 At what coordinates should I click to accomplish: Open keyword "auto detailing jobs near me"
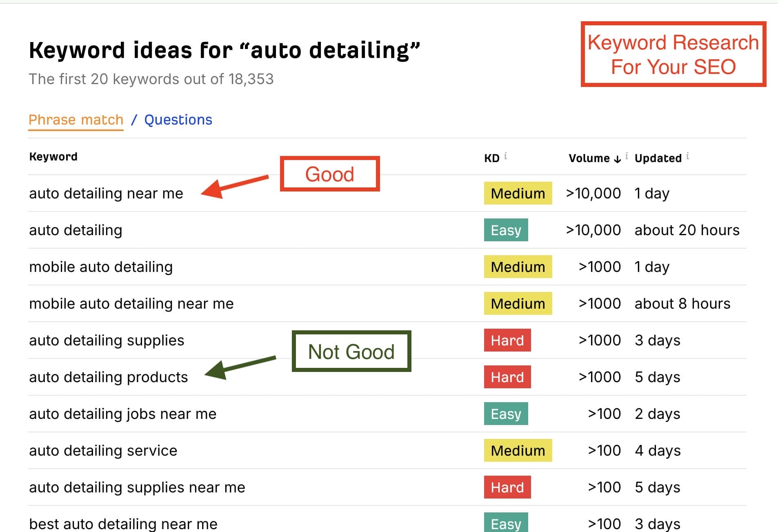[122, 414]
